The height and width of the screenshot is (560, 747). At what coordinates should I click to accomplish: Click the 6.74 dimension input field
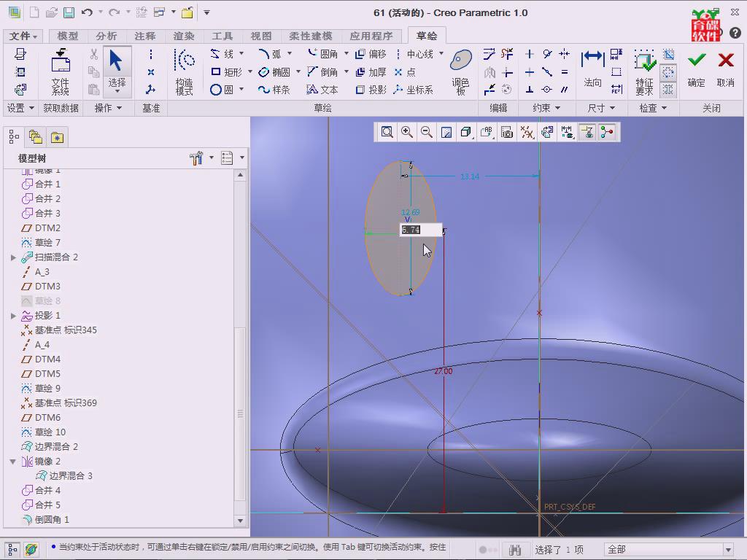coord(421,230)
